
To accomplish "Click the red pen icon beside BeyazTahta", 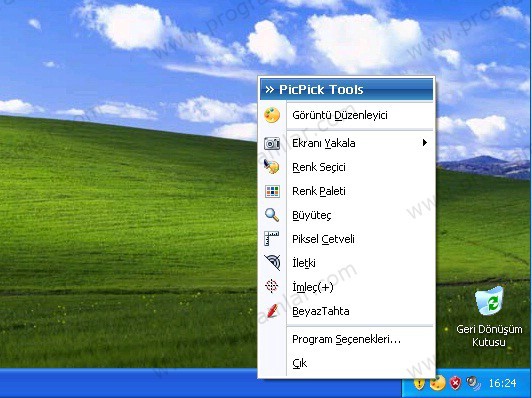I will click(x=272, y=311).
